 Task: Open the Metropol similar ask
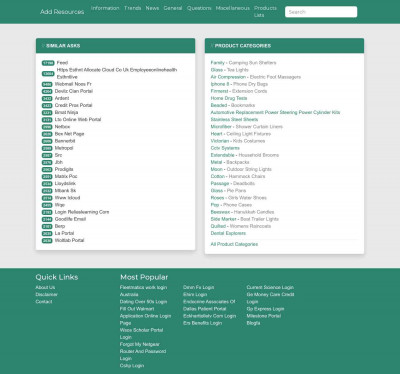tap(64, 148)
